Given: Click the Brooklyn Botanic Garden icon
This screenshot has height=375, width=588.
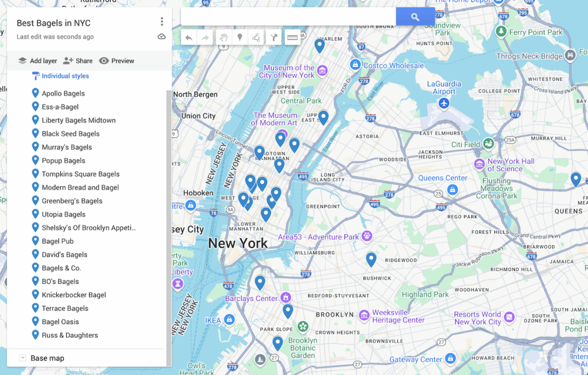Looking at the screenshot, I should (303, 326).
